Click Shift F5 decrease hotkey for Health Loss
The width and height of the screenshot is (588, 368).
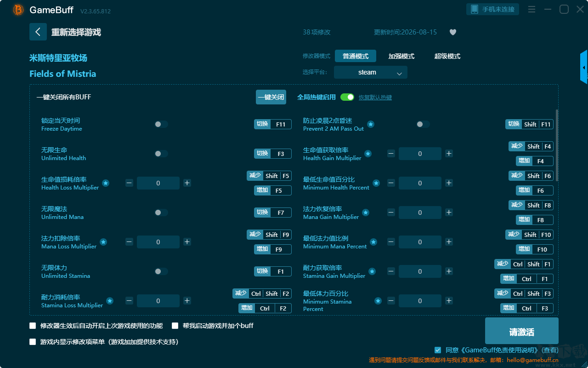click(x=269, y=176)
